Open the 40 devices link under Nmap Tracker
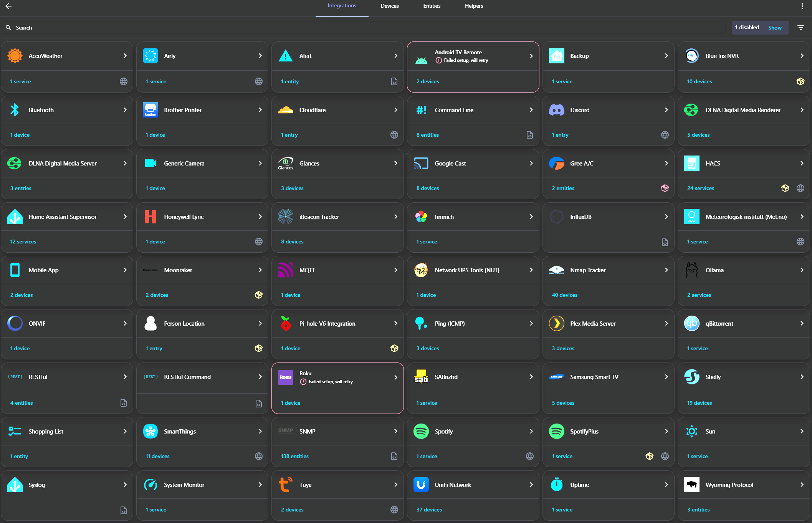The height and width of the screenshot is (523, 812). pos(564,295)
